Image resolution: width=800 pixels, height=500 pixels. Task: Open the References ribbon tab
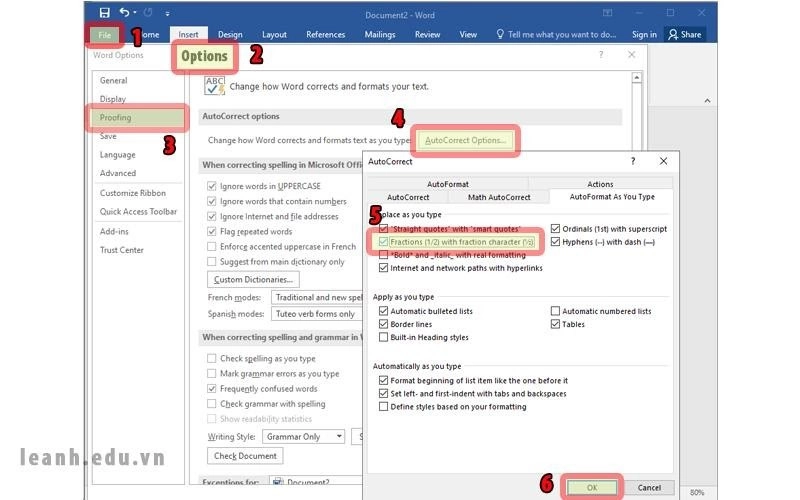(x=326, y=34)
